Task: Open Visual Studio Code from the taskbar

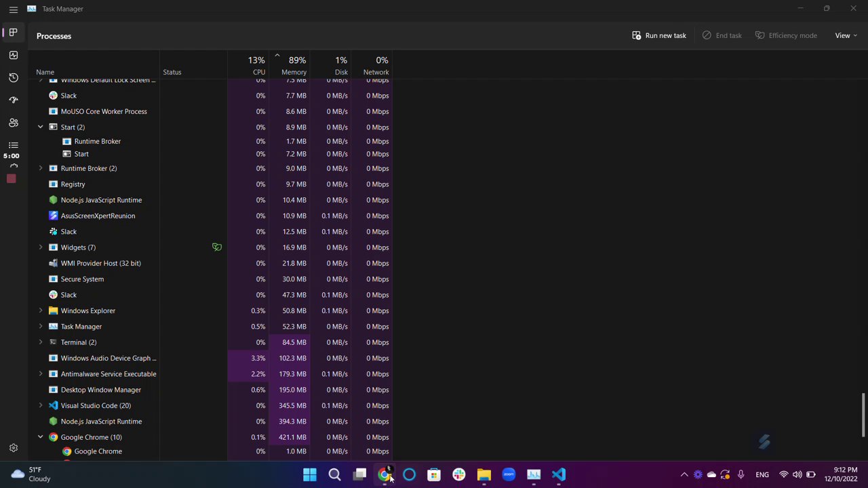Action: [x=558, y=474]
